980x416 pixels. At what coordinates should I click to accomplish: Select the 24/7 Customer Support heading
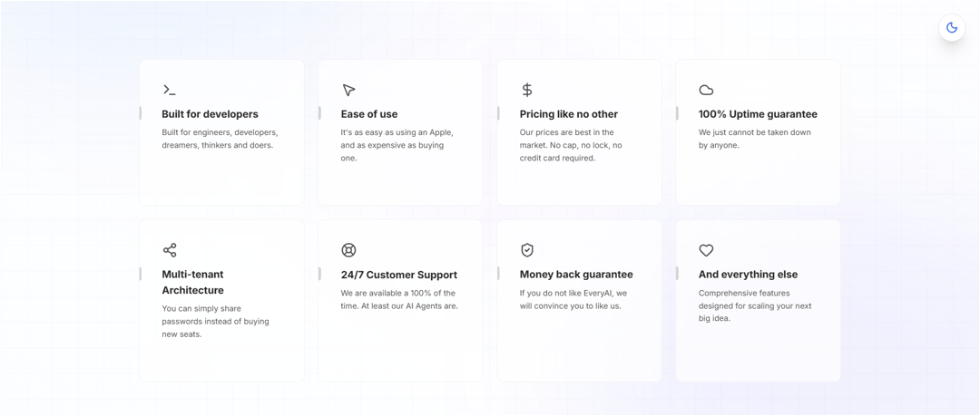[x=398, y=275]
